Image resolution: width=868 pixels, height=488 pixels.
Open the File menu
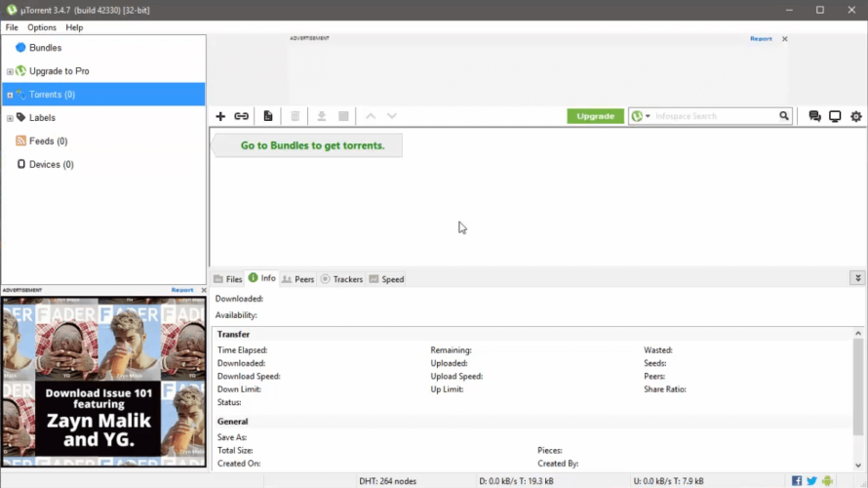(x=12, y=27)
